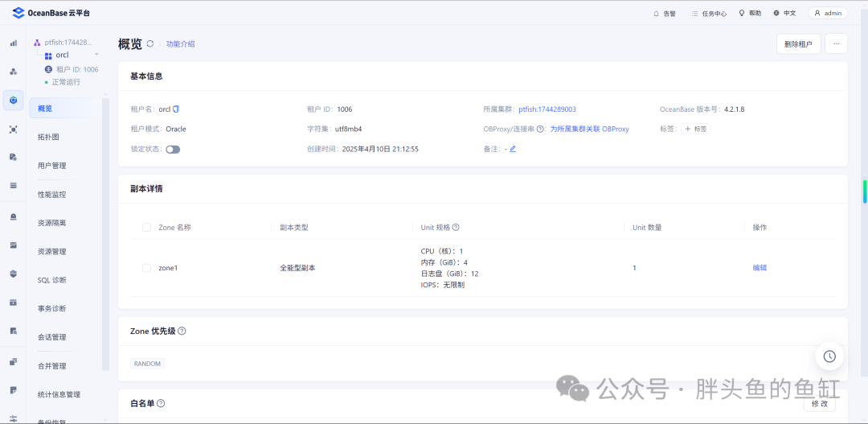The image size is (868, 424).
Task: Open the connected-nodes icon in the left rail
Action: coord(14,130)
